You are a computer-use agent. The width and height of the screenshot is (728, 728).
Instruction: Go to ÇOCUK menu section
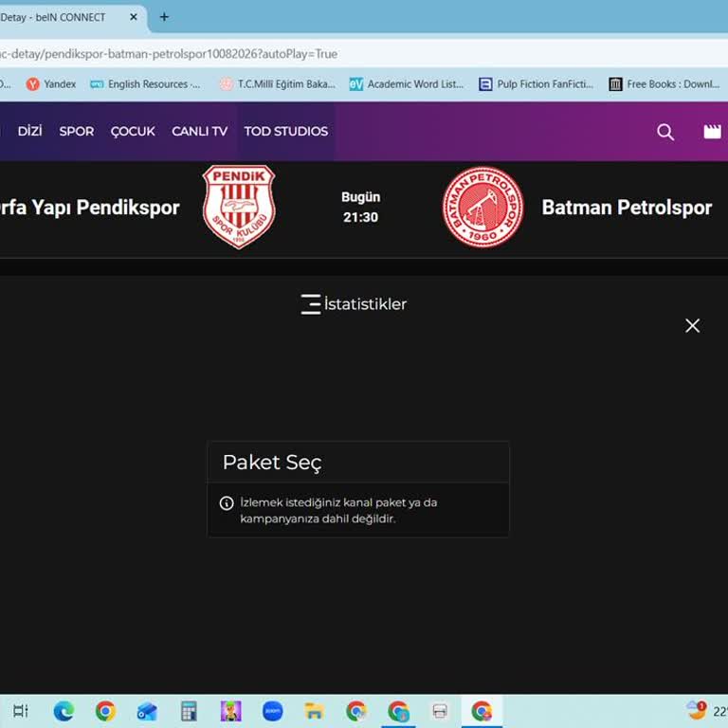[x=133, y=132]
